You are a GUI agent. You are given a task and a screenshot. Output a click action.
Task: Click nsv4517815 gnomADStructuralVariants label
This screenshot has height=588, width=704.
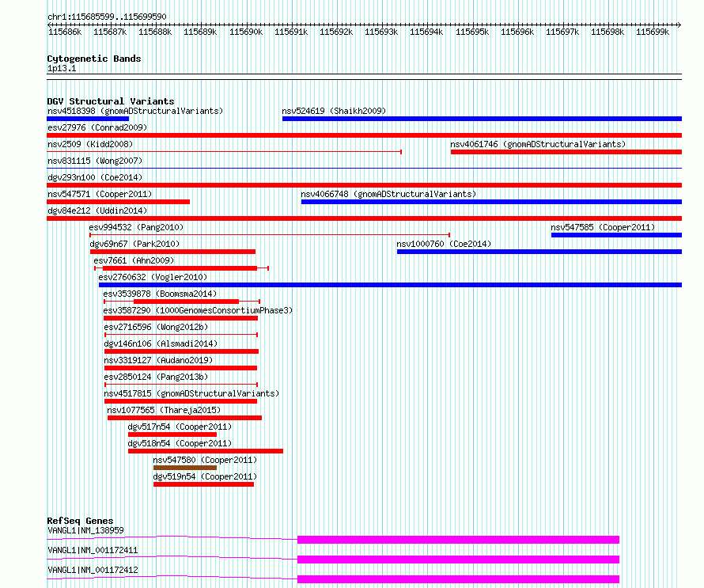[x=191, y=393]
